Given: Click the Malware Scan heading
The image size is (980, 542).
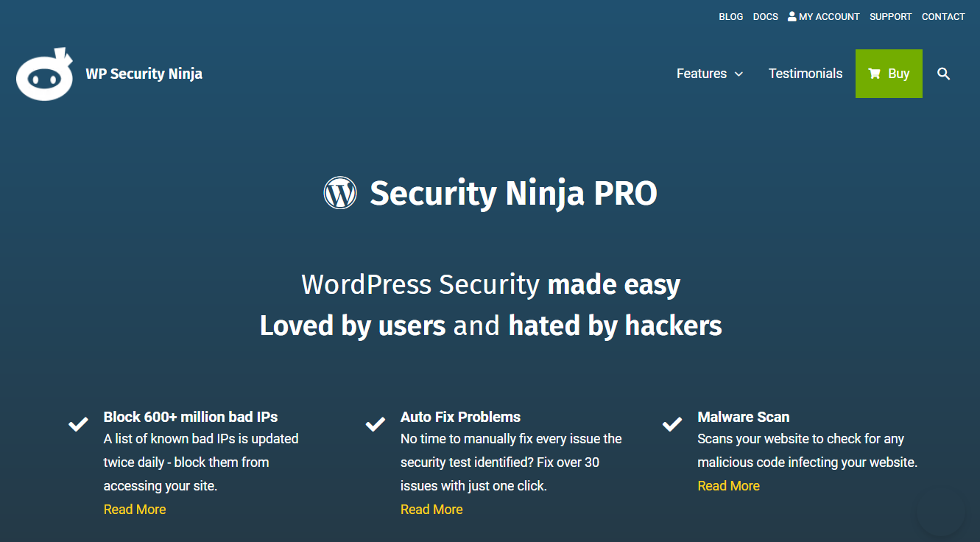Looking at the screenshot, I should (743, 417).
